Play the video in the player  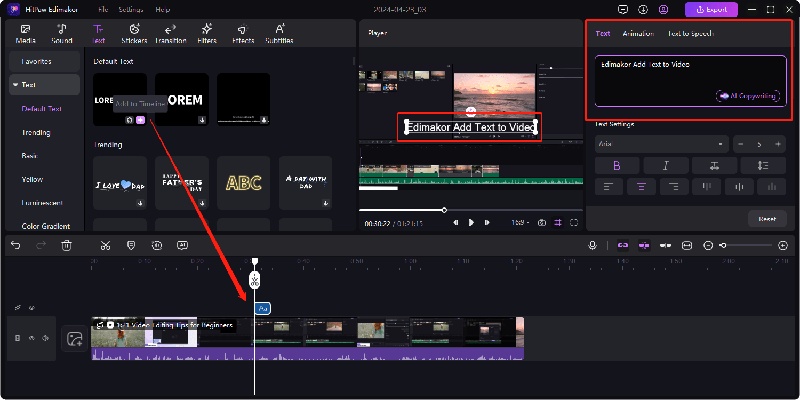coord(471,223)
